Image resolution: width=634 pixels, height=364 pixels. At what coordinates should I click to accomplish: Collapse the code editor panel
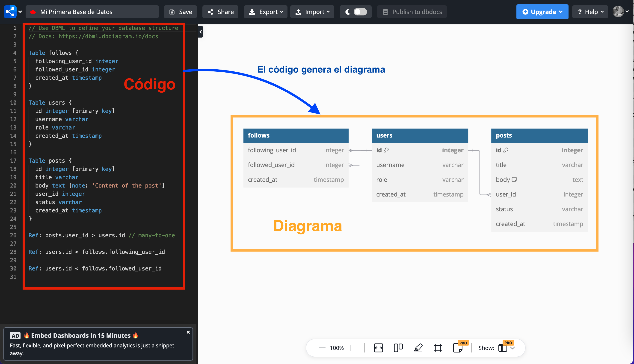200,32
